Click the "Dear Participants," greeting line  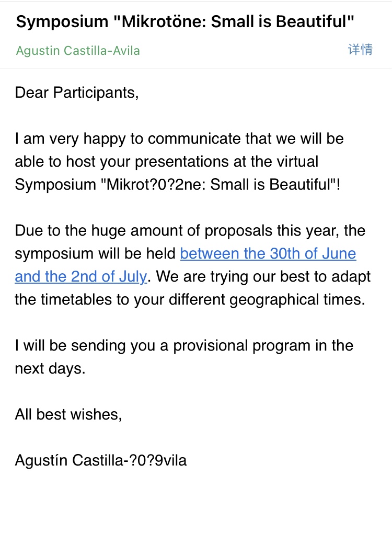point(77,92)
